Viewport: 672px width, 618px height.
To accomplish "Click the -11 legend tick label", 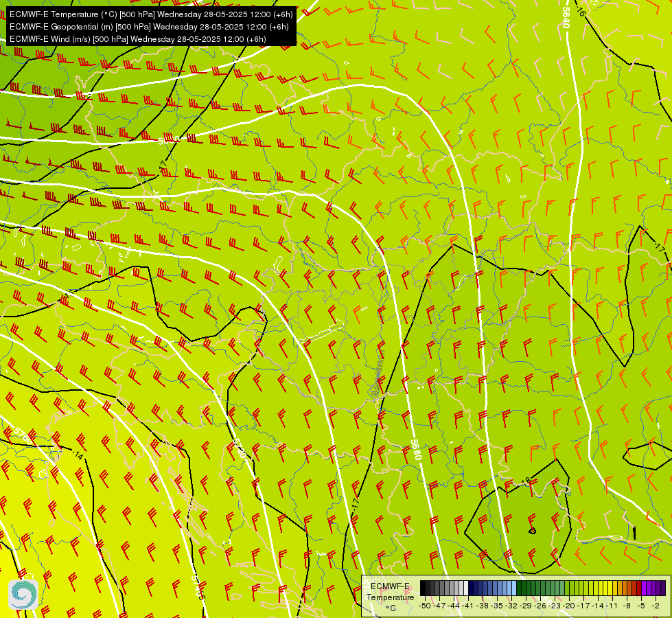I will pos(612,606).
